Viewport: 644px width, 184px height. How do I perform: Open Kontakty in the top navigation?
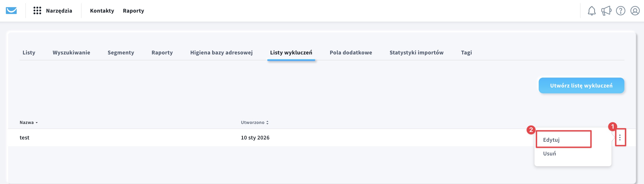pyautogui.click(x=102, y=11)
